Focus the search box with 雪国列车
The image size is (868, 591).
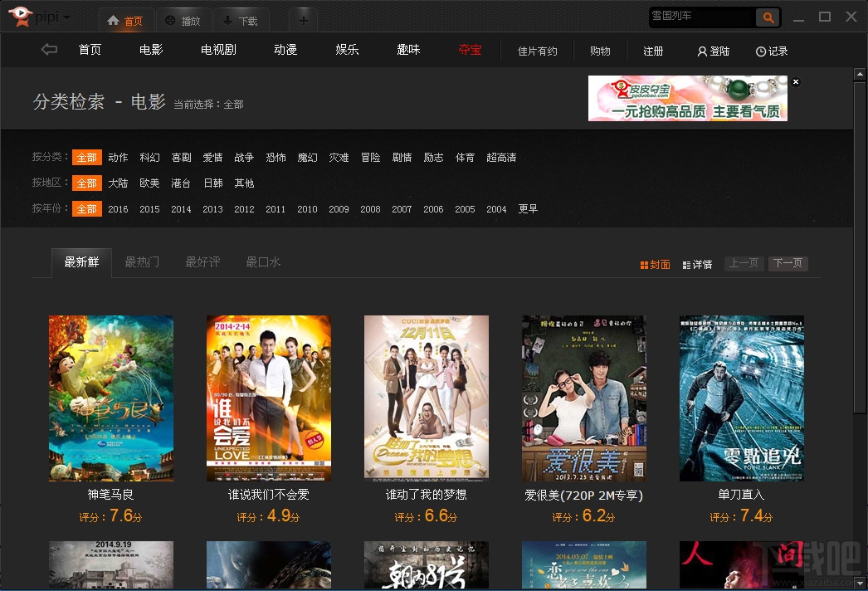click(702, 16)
